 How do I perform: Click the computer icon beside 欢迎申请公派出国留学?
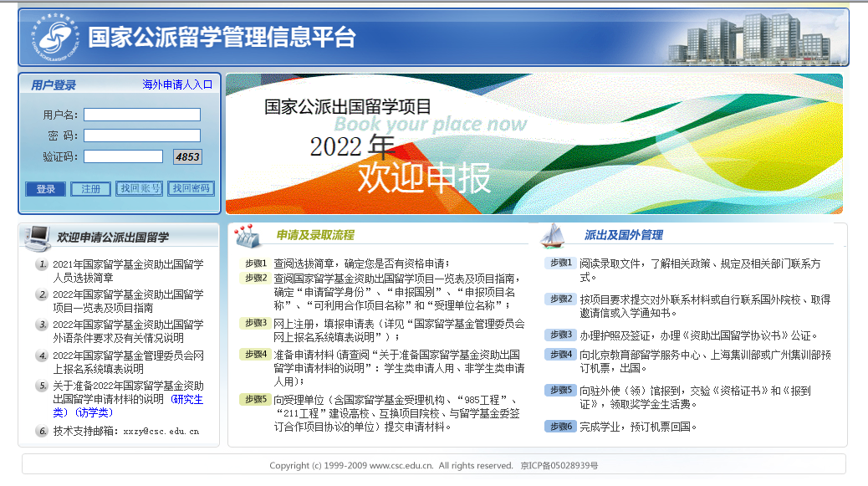[37, 238]
